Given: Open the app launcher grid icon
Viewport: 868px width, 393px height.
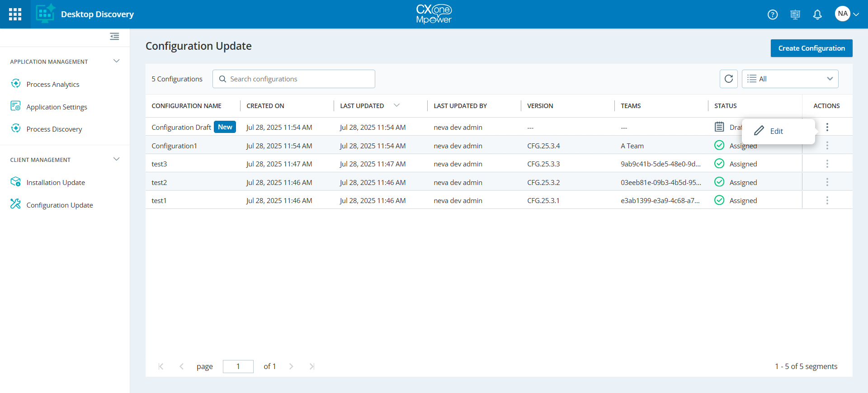Looking at the screenshot, I should tap(15, 14).
